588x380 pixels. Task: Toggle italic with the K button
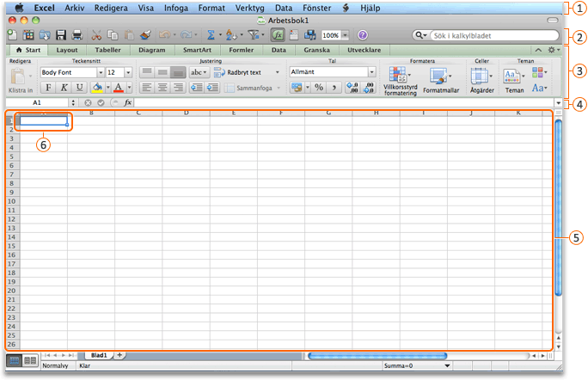point(64,88)
